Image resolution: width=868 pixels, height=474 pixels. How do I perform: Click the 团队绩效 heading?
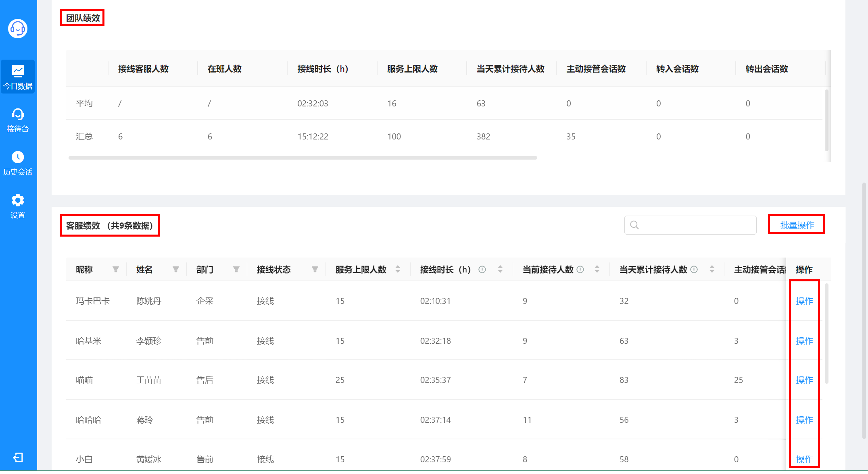tap(83, 18)
